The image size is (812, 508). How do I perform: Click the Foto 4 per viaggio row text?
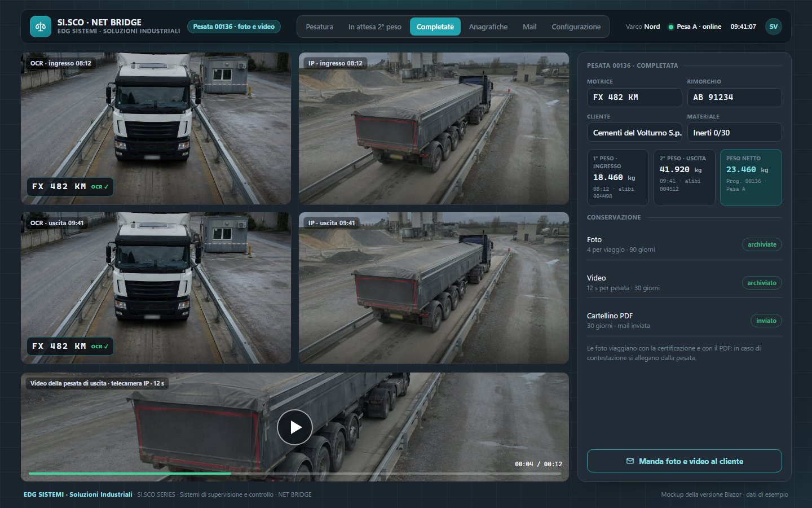tap(621, 244)
